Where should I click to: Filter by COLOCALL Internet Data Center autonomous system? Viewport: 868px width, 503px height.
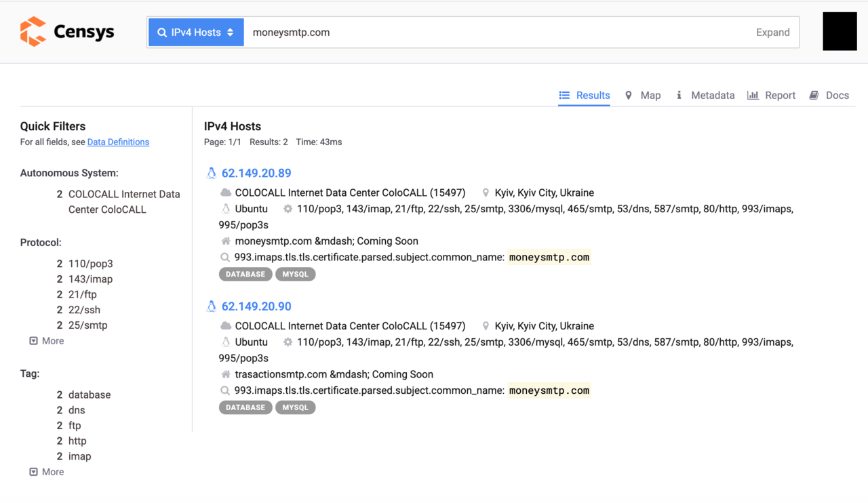pyautogui.click(x=124, y=202)
